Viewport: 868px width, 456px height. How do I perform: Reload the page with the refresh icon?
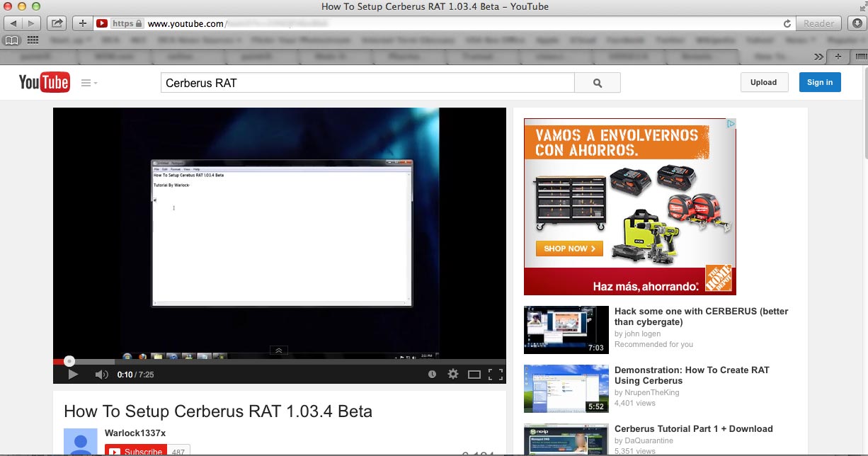(x=787, y=23)
